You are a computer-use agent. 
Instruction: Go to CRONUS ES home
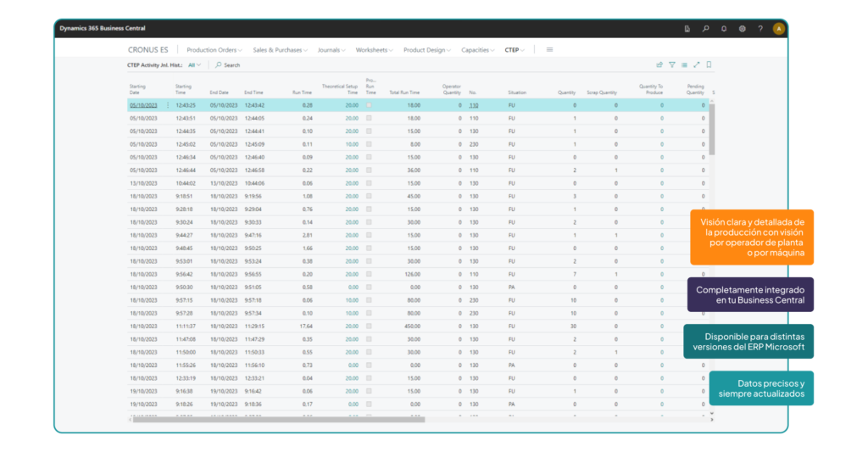(x=147, y=50)
